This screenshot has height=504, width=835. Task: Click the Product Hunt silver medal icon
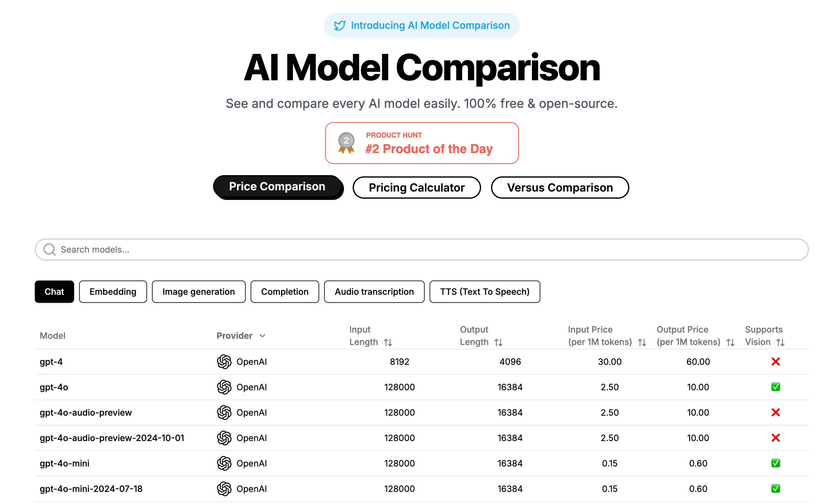pyautogui.click(x=346, y=143)
